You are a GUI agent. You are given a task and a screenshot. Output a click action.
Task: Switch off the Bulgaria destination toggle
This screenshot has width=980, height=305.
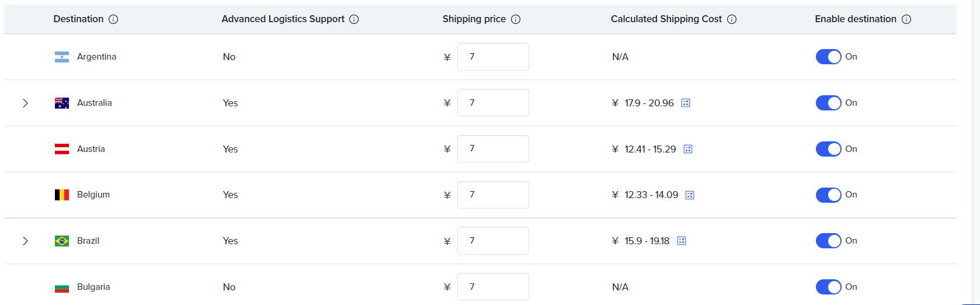(828, 287)
